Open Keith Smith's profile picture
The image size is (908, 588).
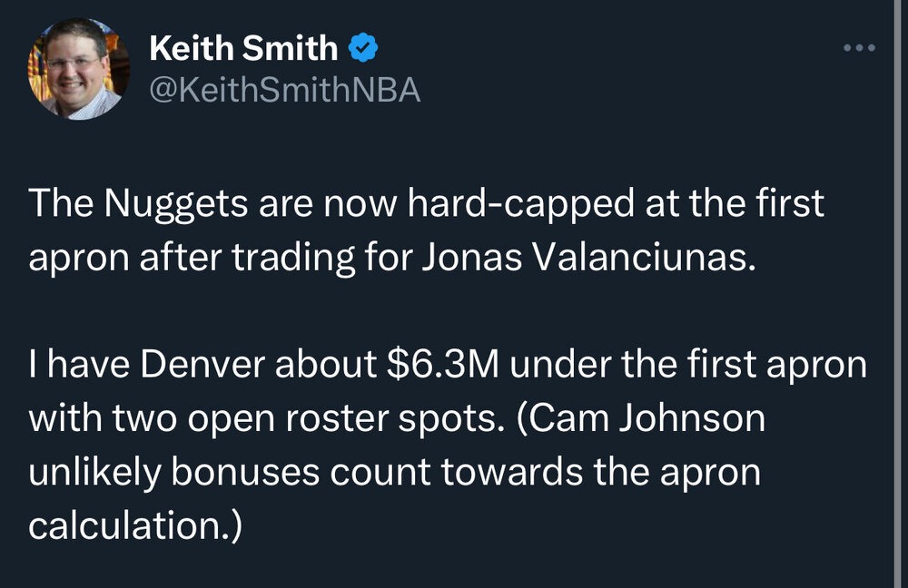pos(79,68)
